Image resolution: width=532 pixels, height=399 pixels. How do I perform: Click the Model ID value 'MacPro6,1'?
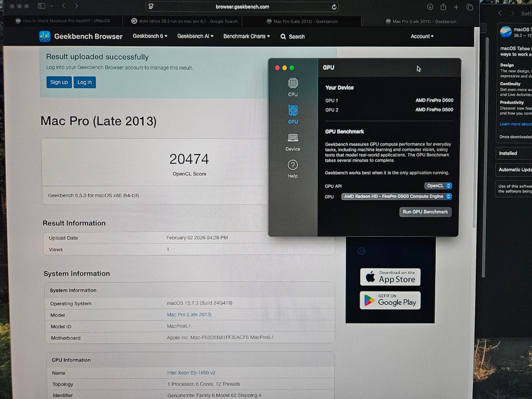point(179,326)
